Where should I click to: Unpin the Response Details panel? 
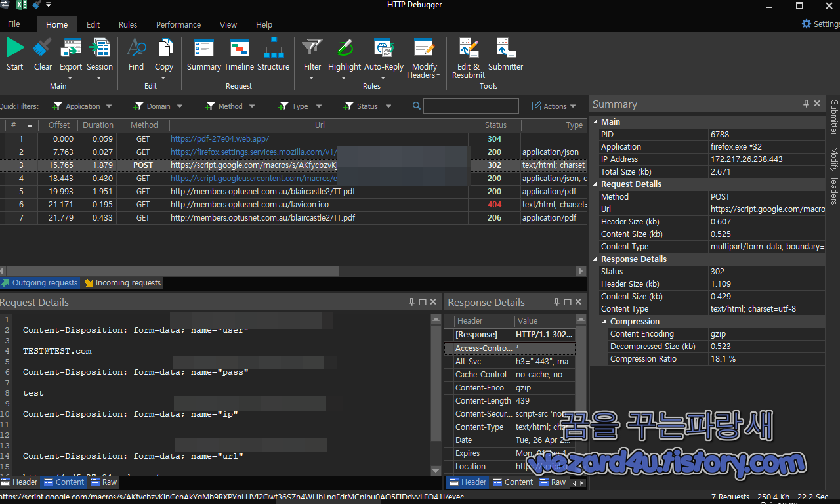pyautogui.click(x=556, y=302)
